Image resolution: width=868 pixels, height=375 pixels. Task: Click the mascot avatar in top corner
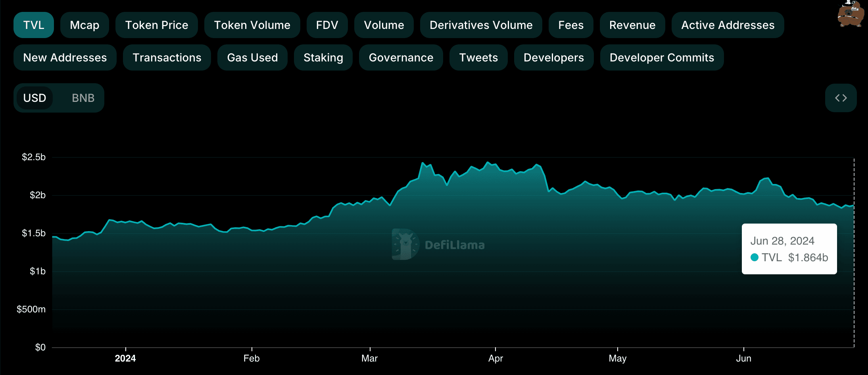[850, 14]
